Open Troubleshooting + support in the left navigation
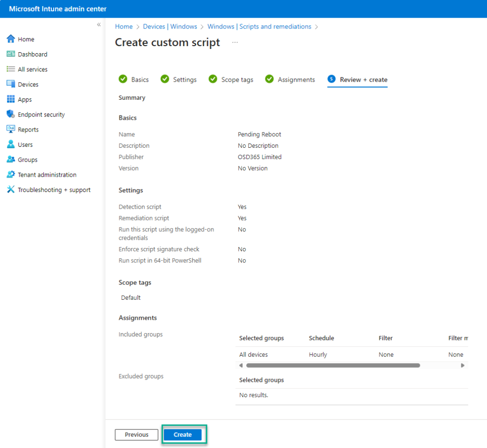Viewport: 487px width, 448px height. pyautogui.click(x=54, y=190)
